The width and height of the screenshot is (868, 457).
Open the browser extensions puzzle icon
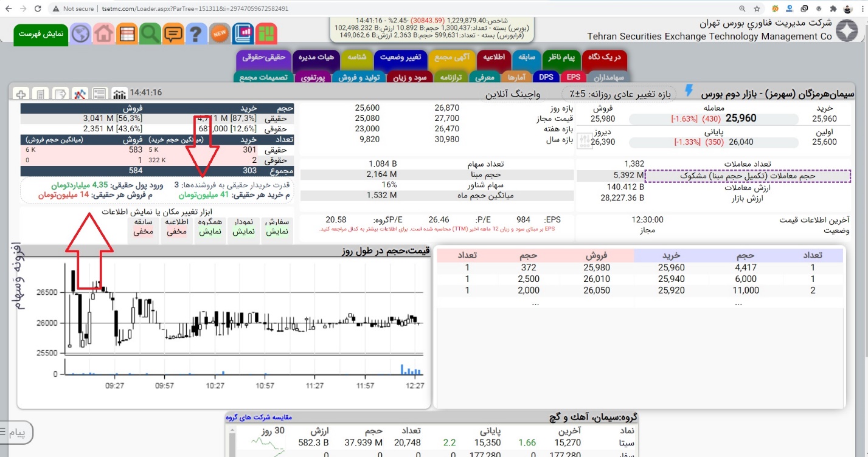coord(833,9)
